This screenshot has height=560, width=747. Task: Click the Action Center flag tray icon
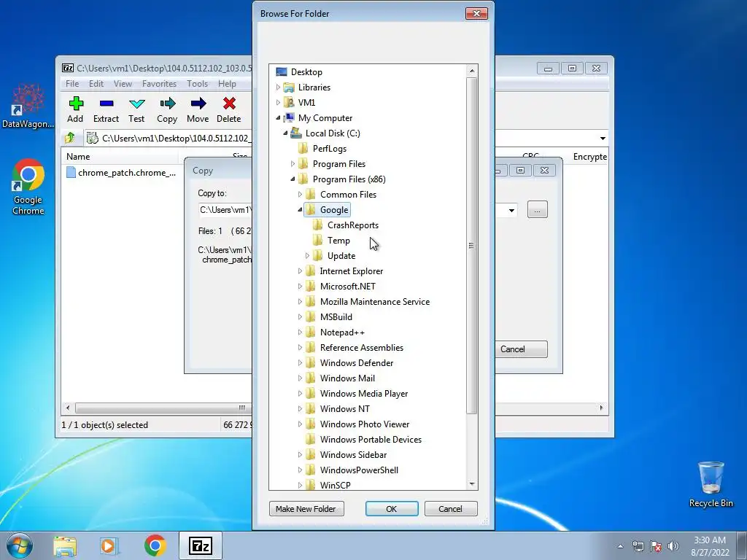pos(656,546)
